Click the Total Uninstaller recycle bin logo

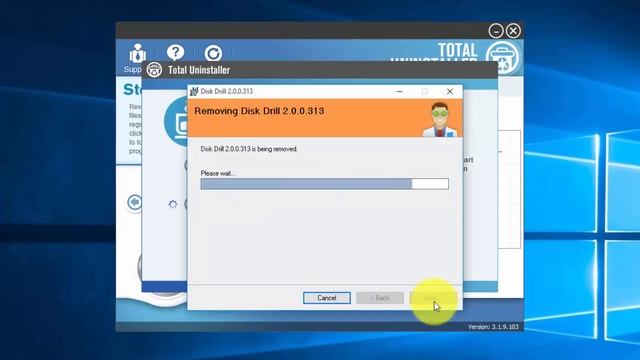coord(502,58)
